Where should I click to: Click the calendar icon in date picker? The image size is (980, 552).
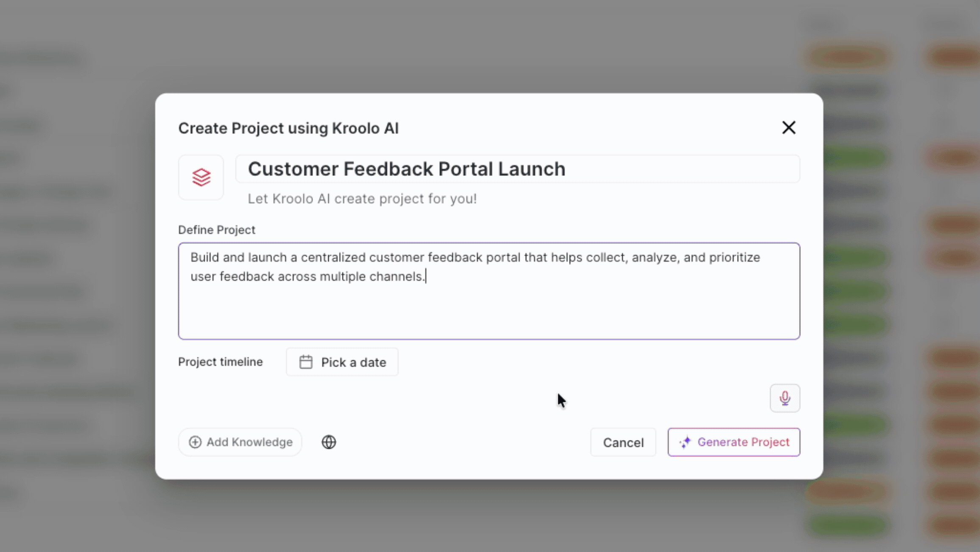pyautogui.click(x=306, y=362)
